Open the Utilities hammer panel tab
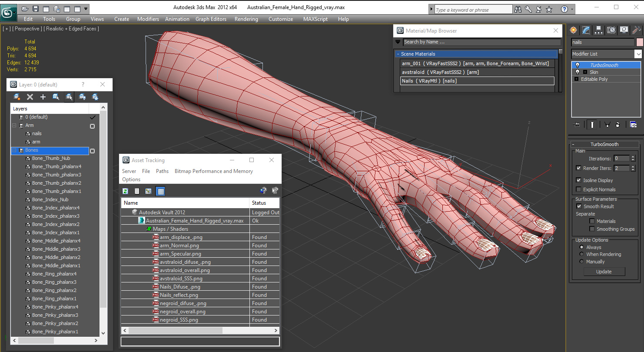This screenshot has width=644, height=352. (637, 30)
